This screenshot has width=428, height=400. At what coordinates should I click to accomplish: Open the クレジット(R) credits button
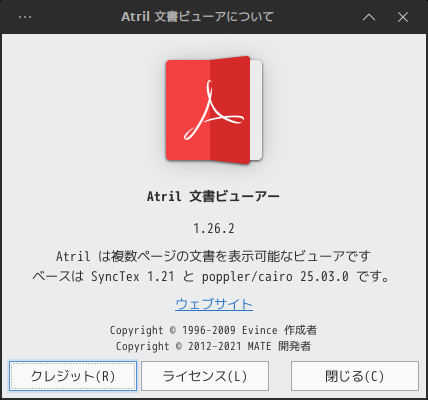pos(73,376)
